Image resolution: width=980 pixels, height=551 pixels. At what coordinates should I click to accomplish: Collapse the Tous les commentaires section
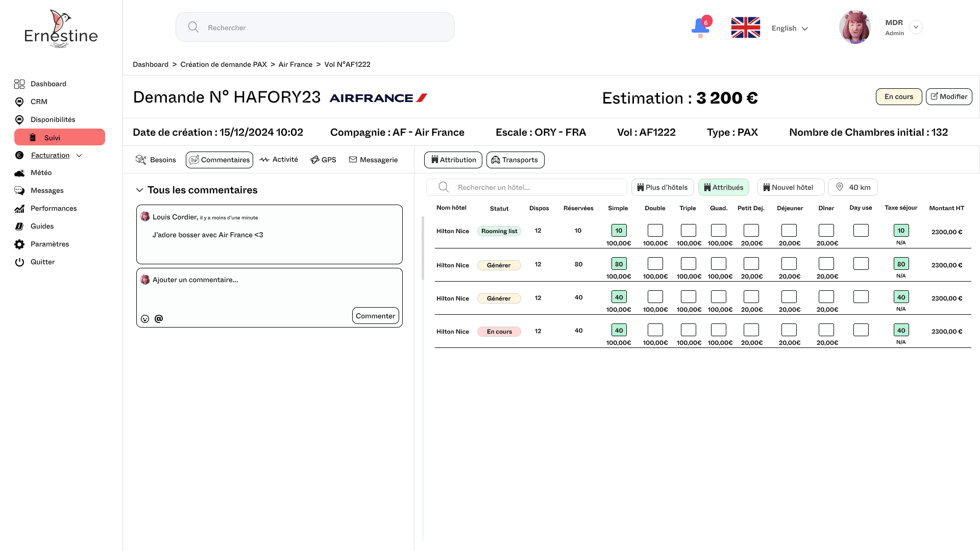139,190
